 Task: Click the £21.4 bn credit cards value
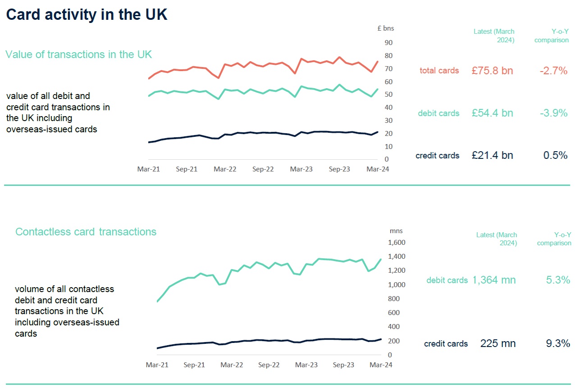pyautogui.click(x=492, y=156)
